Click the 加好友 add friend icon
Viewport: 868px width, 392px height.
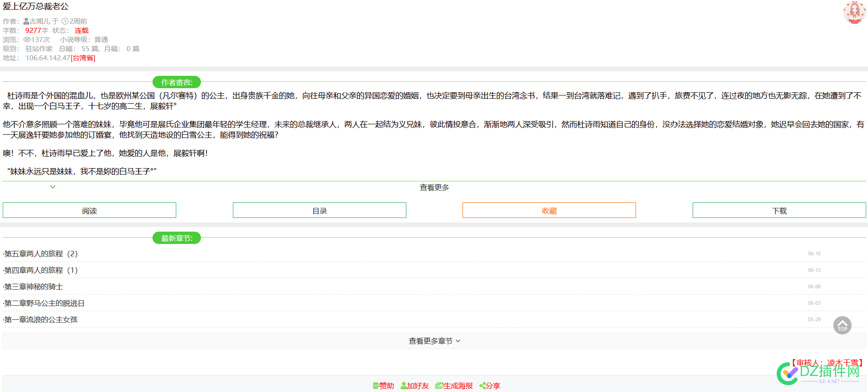(404, 386)
